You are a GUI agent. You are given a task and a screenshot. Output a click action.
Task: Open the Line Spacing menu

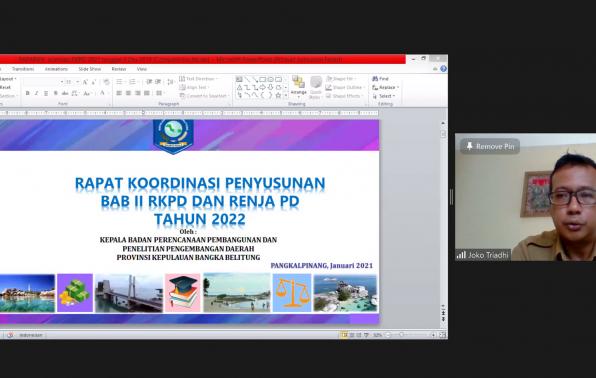point(170,82)
